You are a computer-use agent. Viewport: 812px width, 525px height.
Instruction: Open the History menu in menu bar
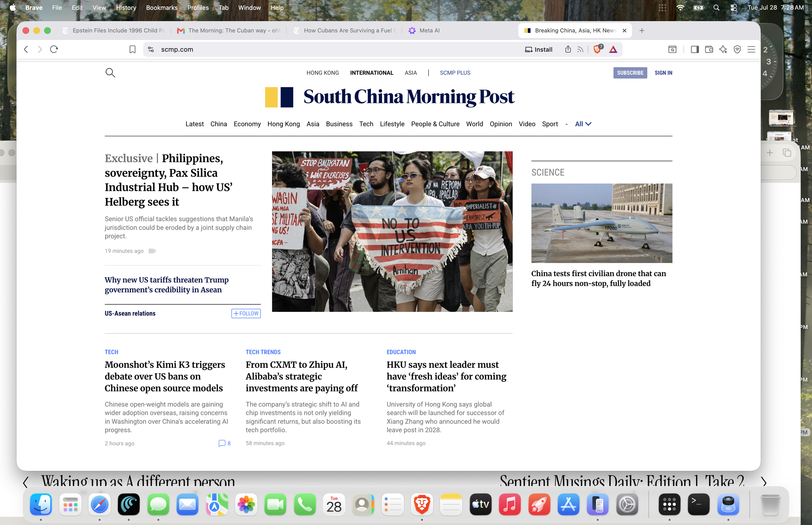pos(126,7)
